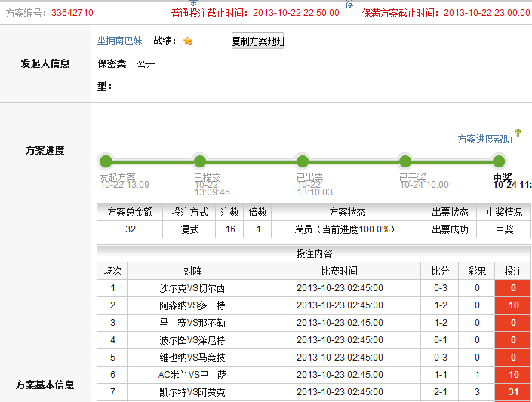Open the AC米兰 team link
The width and height of the screenshot is (532, 402).
click(174, 375)
